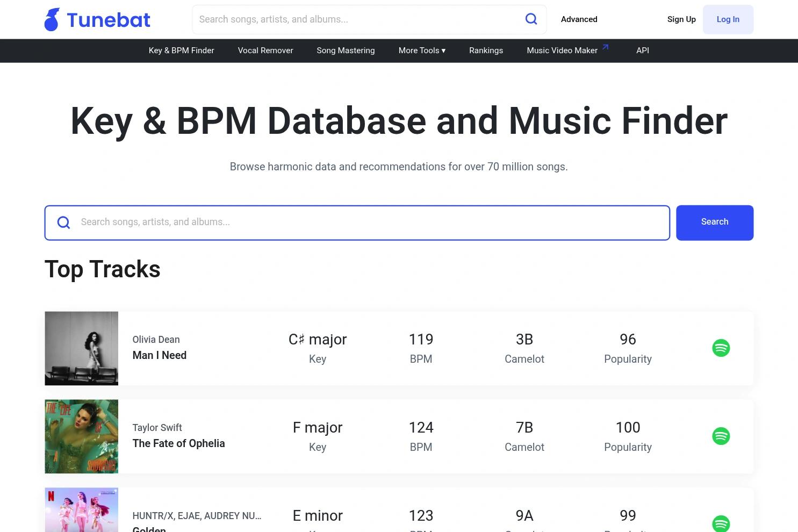
Task: Click the HUNTR/X, EJAE, AUDREY NU… artist text
Action: (x=197, y=516)
